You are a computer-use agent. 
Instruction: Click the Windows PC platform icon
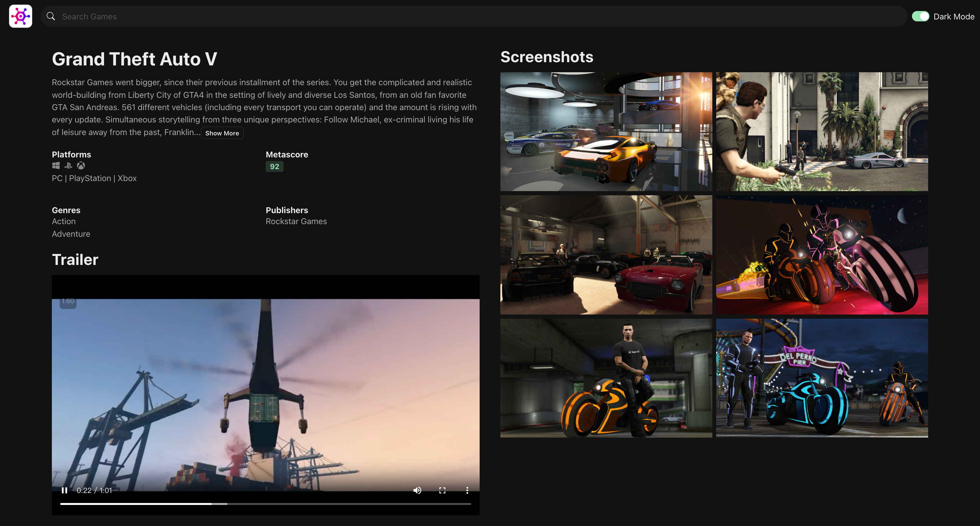click(x=56, y=166)
